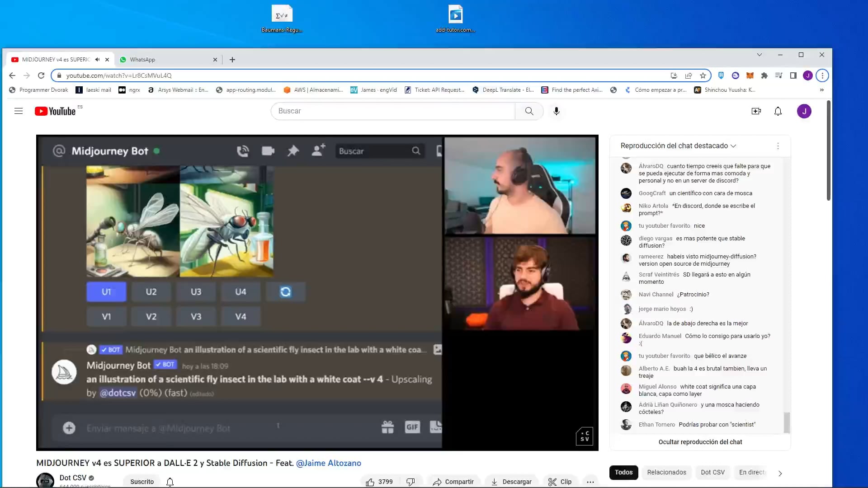The height and width of the screenshot is (488, 868).
Task: Click the Descargar button
Action: click(511, 482)
